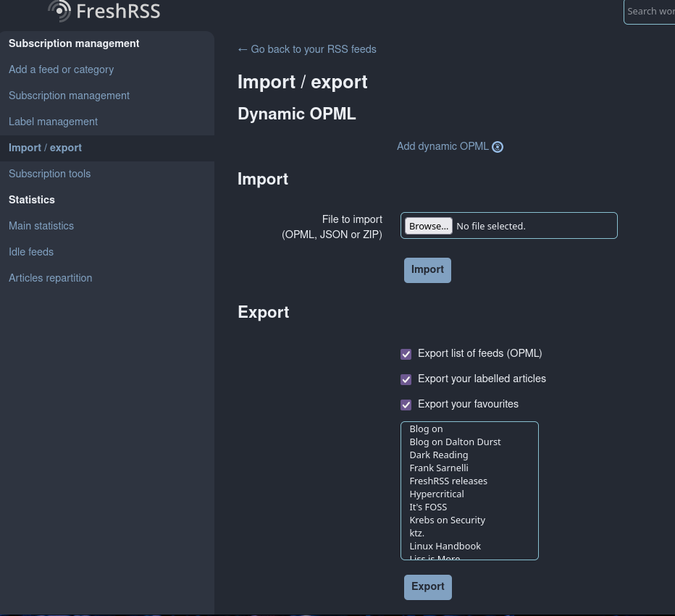Click the Export button

(x=428, y=587)
